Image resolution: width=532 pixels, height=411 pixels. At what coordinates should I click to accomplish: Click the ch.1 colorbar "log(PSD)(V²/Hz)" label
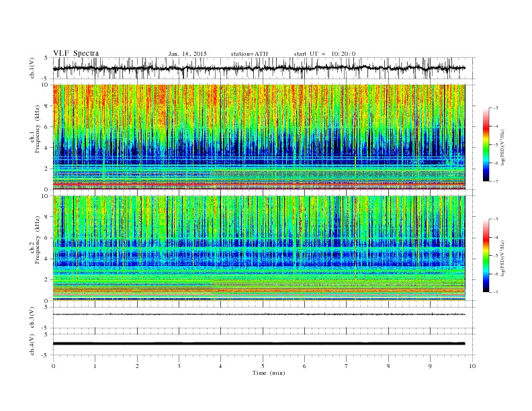(x=503, y=148)
